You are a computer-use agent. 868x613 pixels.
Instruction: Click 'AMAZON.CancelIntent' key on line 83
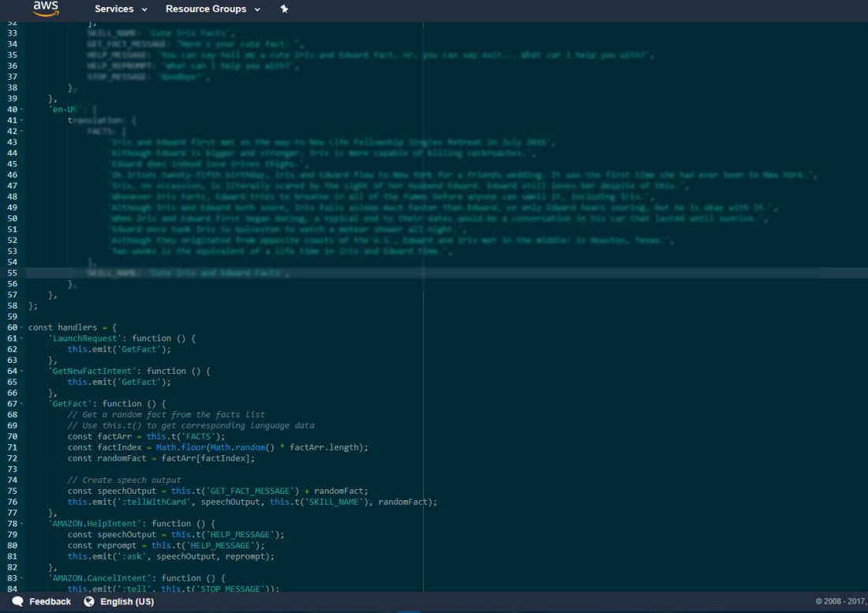99,578
